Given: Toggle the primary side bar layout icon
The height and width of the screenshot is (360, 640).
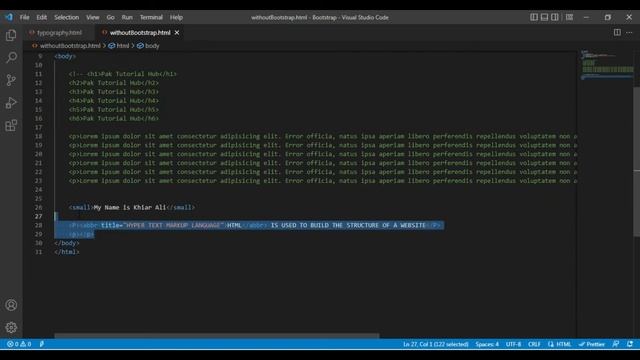Looking at the screenshot, I should 534,17.
